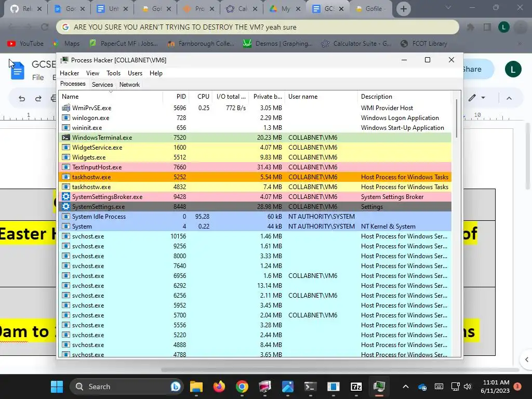Screen dimensions: 532x399
Task: Open 7-Zip from the taskbar
Action: pos(356,387)
